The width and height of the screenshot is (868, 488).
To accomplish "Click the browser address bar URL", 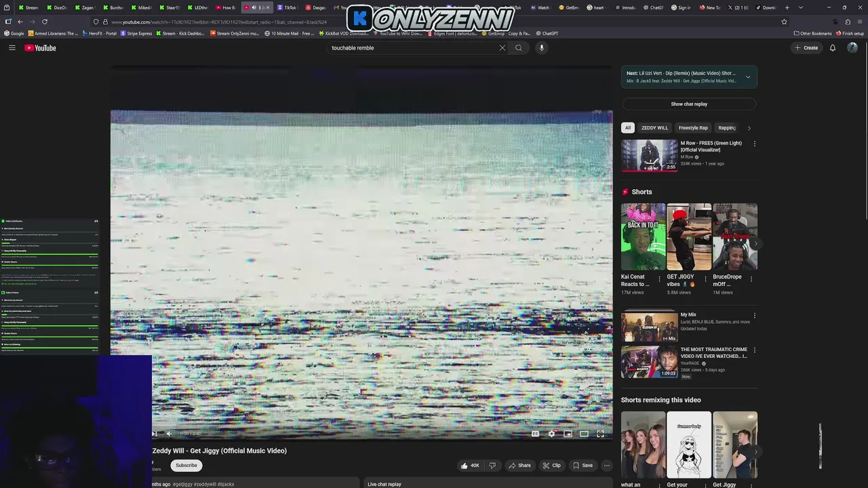I will coord(219,22).
